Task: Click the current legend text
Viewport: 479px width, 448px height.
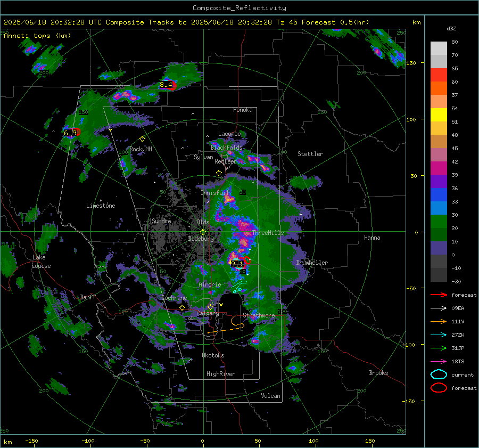Action: click(462, 374)
